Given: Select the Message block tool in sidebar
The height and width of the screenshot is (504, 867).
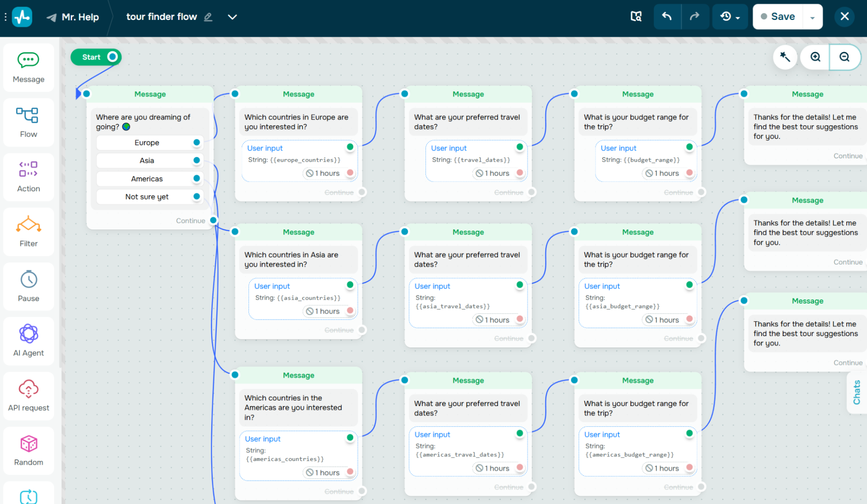Looking at the screenshot, I should pos(28,67).
